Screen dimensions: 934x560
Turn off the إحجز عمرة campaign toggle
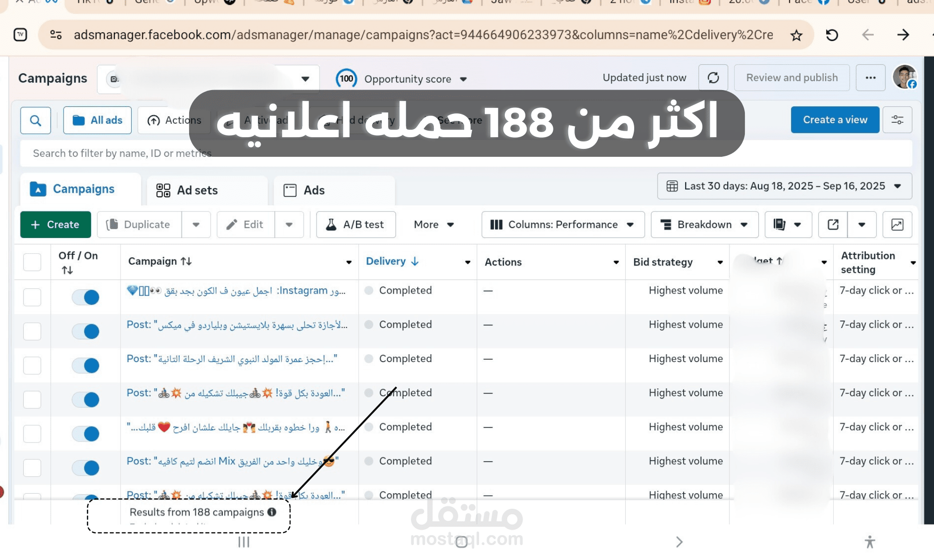[x=85, y=365]
